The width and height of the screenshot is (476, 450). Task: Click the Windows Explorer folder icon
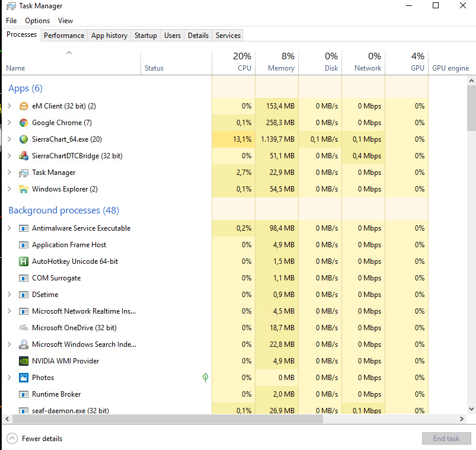23,189
